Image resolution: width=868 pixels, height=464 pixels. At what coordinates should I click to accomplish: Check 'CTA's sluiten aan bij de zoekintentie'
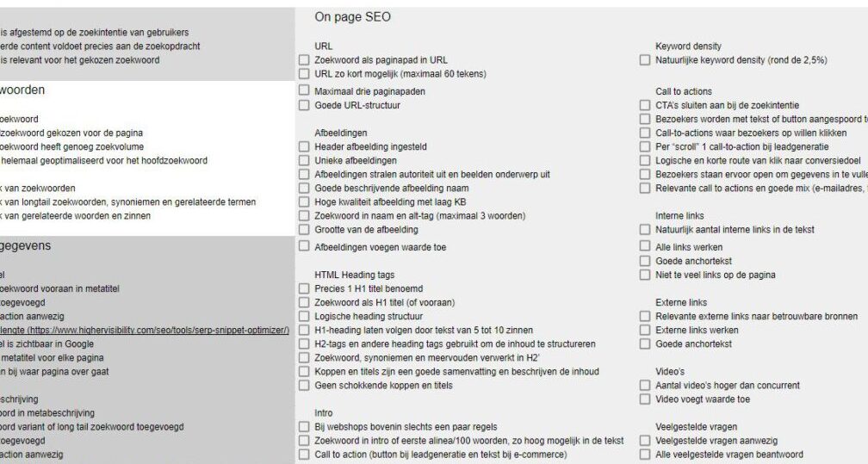645,105
